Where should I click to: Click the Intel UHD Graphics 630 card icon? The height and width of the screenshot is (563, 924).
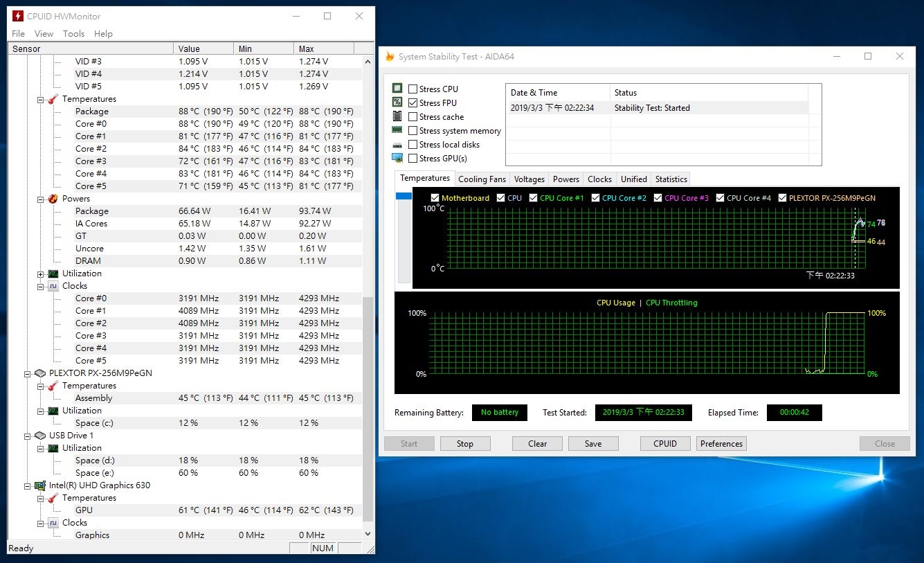click(x=40, y=485)
